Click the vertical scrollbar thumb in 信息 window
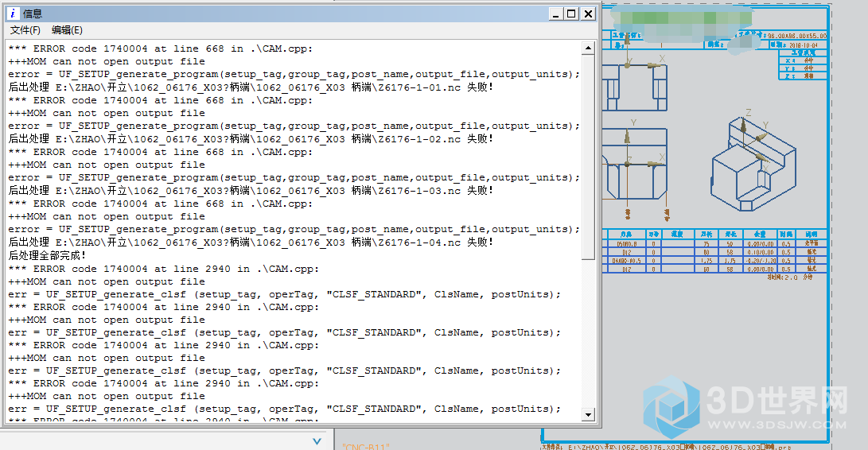868x450 pixels. [588, 157]
